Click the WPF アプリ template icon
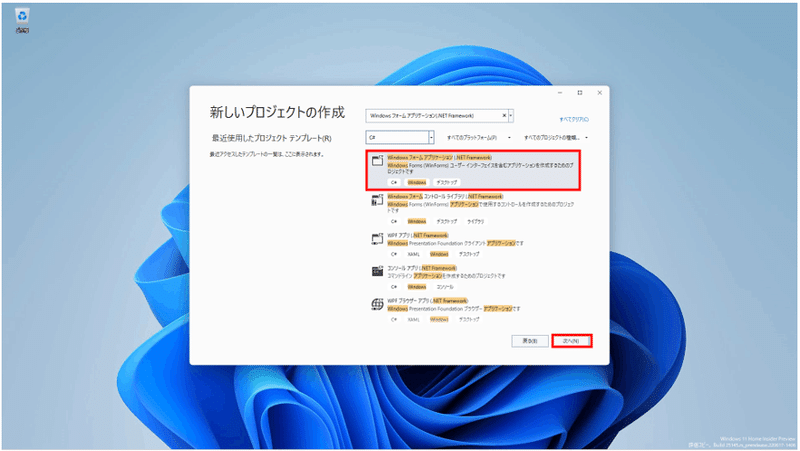Image resolution: width=800 pixels, height=451 pixels. pos(377,239)
